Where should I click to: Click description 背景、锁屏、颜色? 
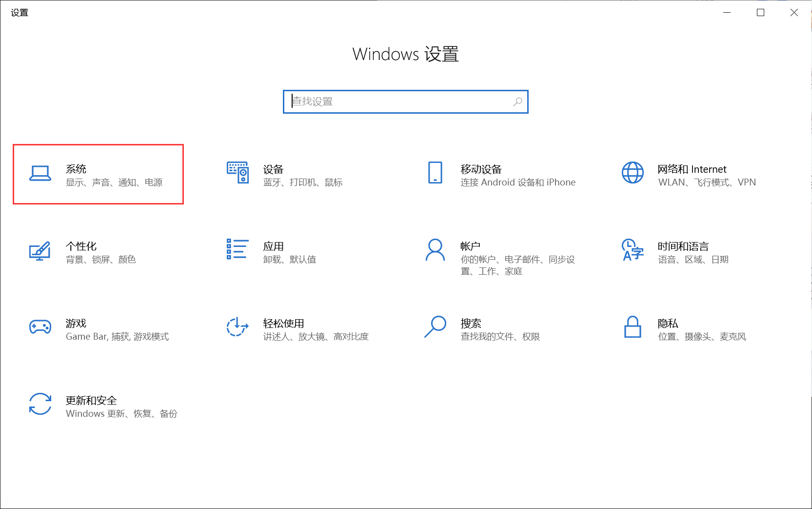point(101,260)
